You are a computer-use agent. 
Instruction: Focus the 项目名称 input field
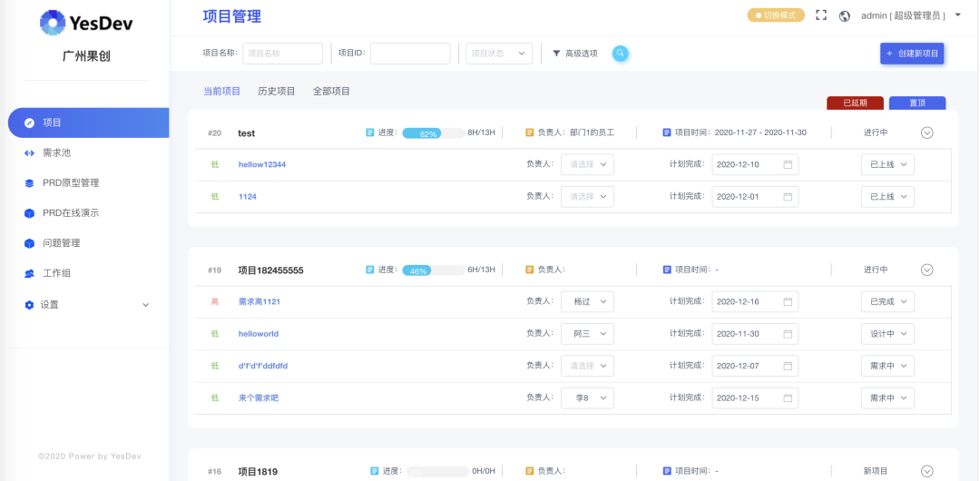(282, 54)
